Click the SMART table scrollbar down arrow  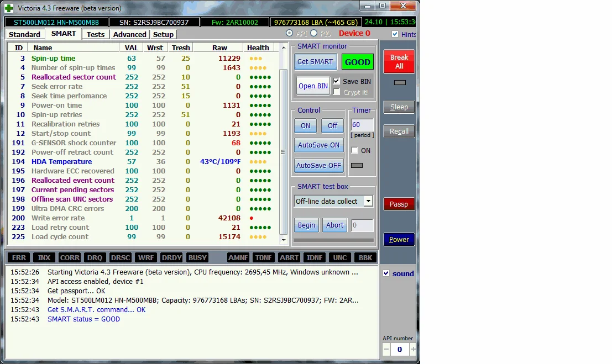coord(284,240)
